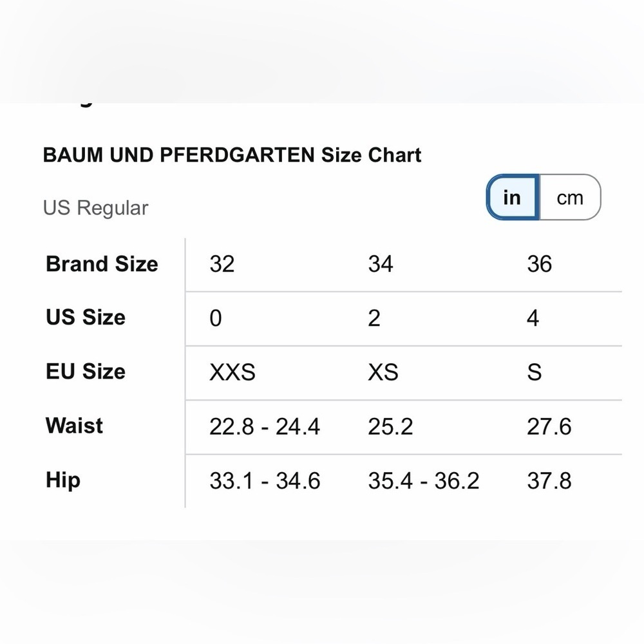Click the XS EU size cell
Image resolution: width=644 pixels, height=644 pixels.
tap(383, 372)
